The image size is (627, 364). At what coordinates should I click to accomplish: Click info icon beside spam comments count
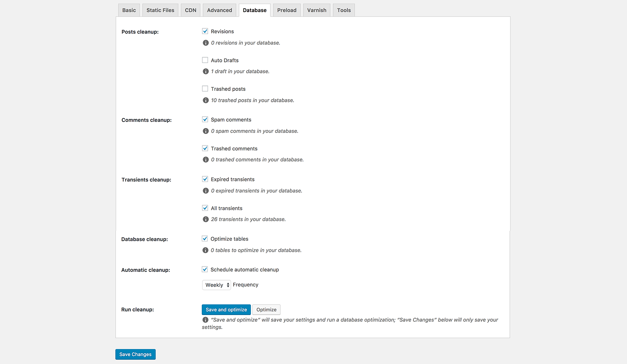[x=206, y=131]
